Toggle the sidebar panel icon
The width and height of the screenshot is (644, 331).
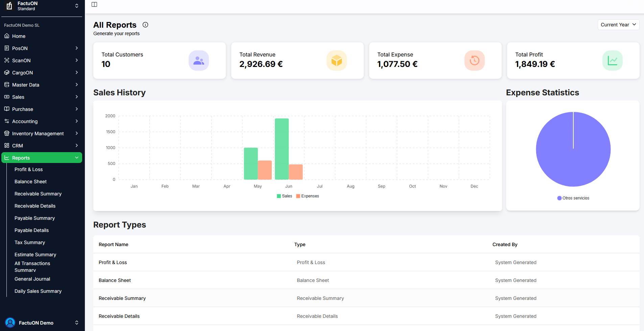pos(94,4)
